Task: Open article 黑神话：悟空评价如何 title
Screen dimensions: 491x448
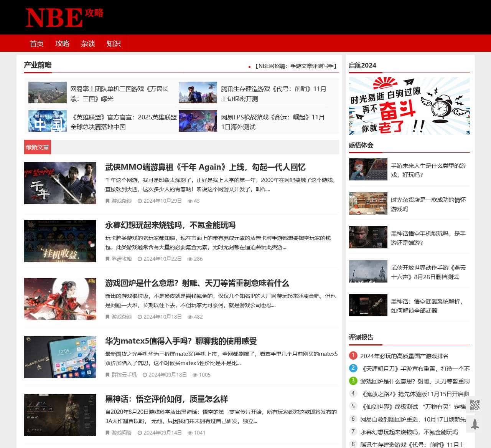Action: click(x=166, y=399)
